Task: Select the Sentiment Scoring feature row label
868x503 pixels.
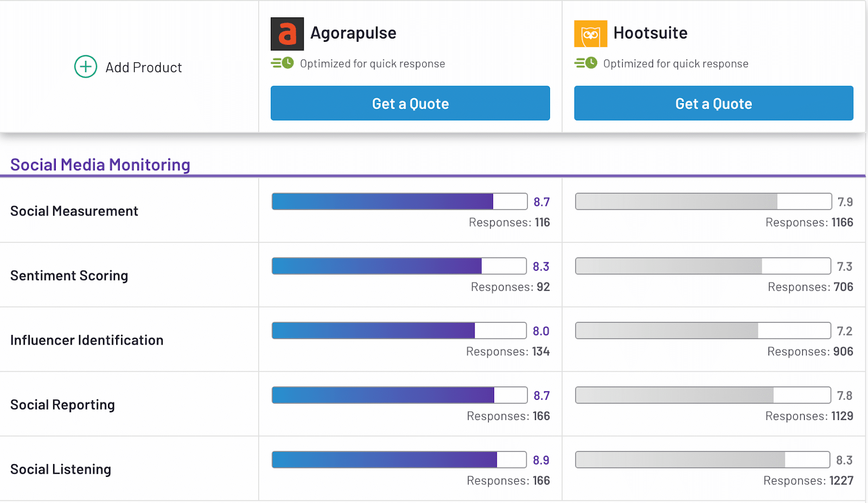Action: click(x=69, y=276)
